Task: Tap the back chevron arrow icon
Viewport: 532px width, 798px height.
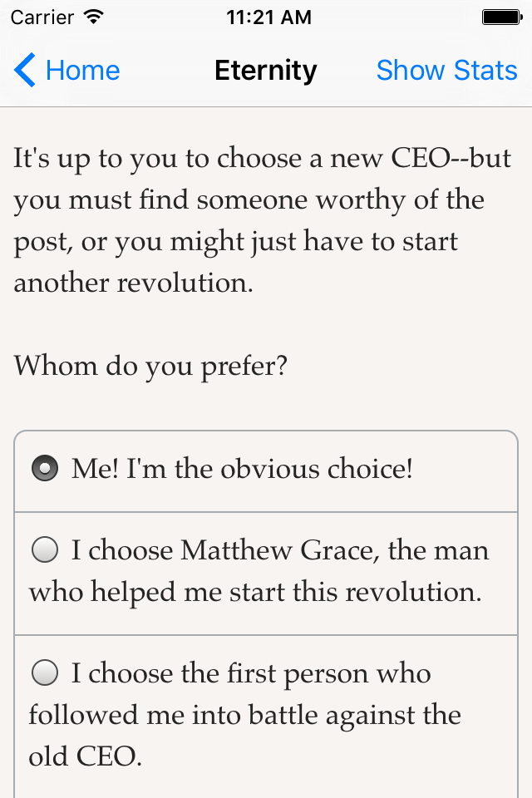Action: (x=25, y=71)
